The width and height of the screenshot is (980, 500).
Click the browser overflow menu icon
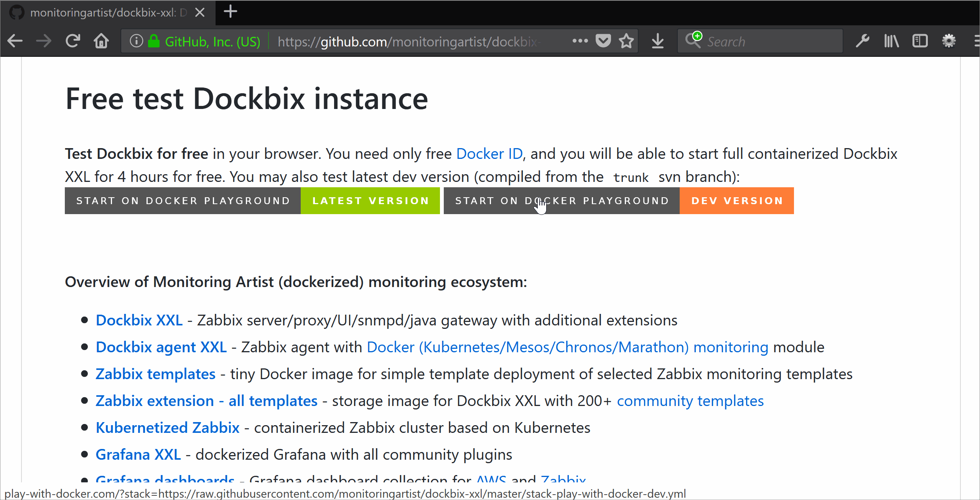pyautogui.click(x=974, y=41)
